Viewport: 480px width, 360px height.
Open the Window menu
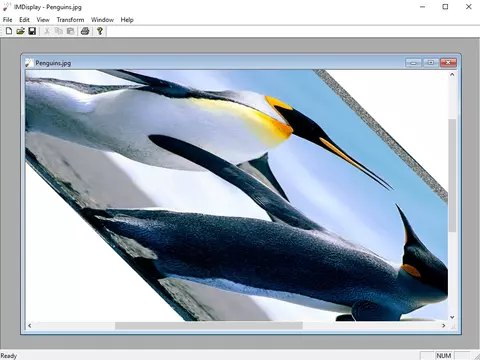click(102, 20)
